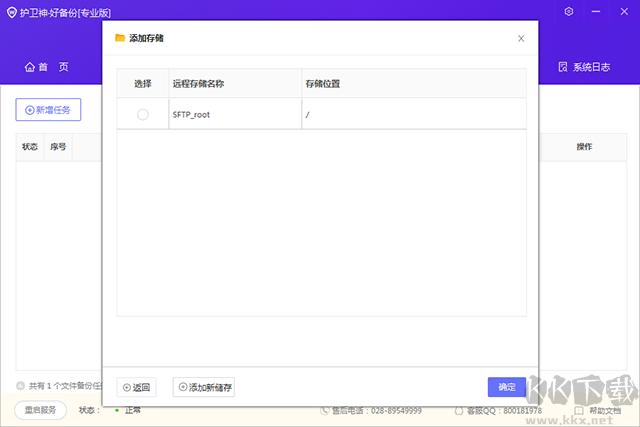Click the 重启服务 restart service button
Screen dimensions: 640x427
pos(40,410)
